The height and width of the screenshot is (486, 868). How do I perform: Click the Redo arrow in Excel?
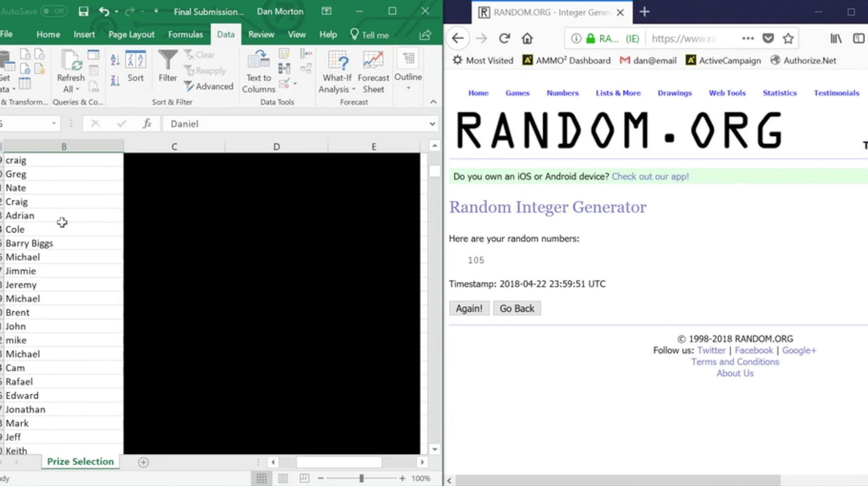point(129,12)
